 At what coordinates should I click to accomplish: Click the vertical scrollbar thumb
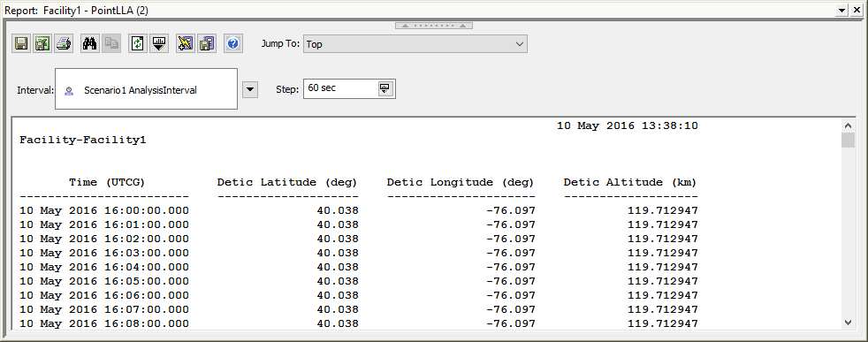pyautogui.click(x=848, y=140)
